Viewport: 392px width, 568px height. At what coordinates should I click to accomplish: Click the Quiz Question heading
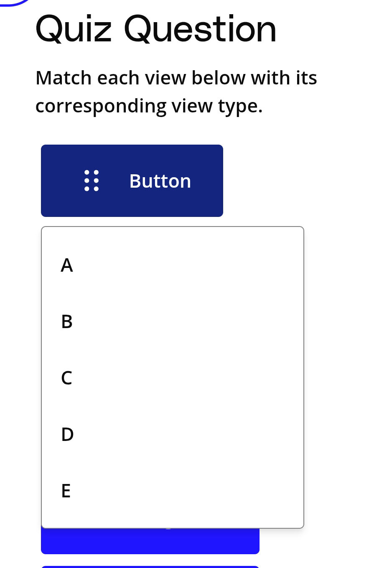click(156, 28)
